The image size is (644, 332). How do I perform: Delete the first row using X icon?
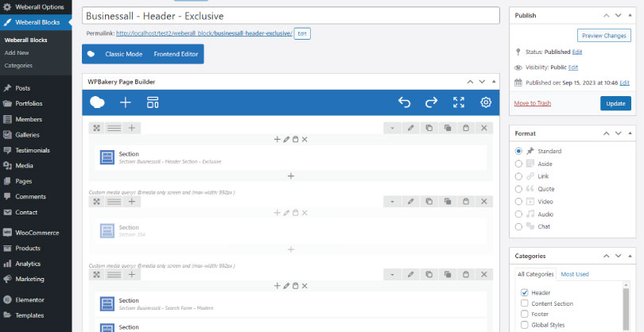click(x=485, y=127)
